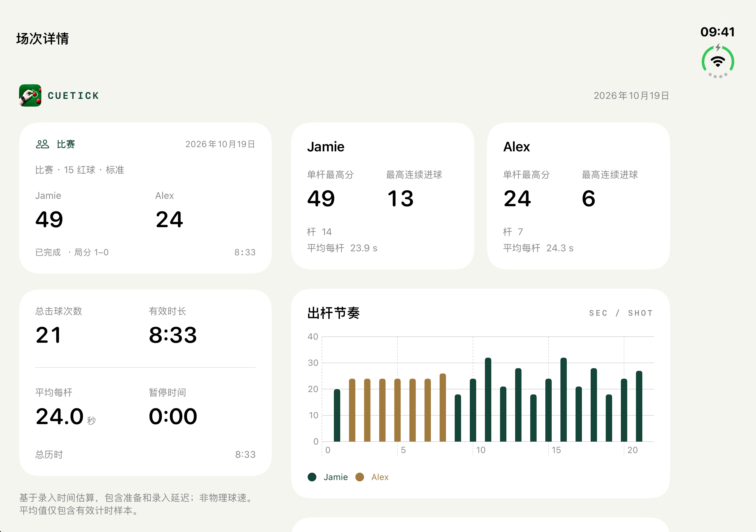Click the CUETICK brand name text
The width and height of the screenshot is (756, 532).
[x=73, y=95]
